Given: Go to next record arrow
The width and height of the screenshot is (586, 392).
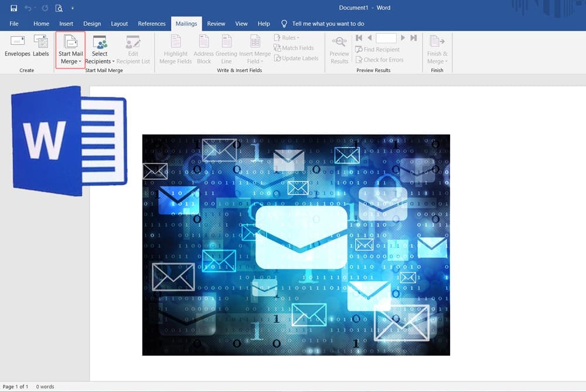Looking at the screenshot, I should 403,38.
